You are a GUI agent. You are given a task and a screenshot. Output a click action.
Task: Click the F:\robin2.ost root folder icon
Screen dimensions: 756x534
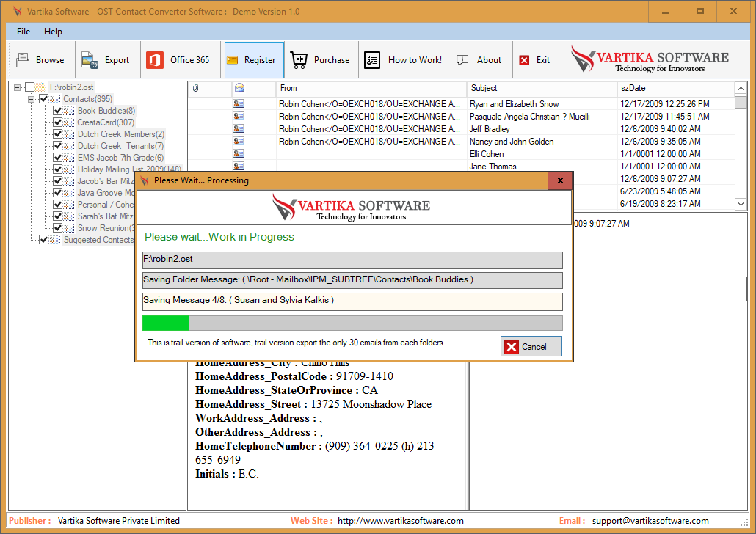pos(41,87)
